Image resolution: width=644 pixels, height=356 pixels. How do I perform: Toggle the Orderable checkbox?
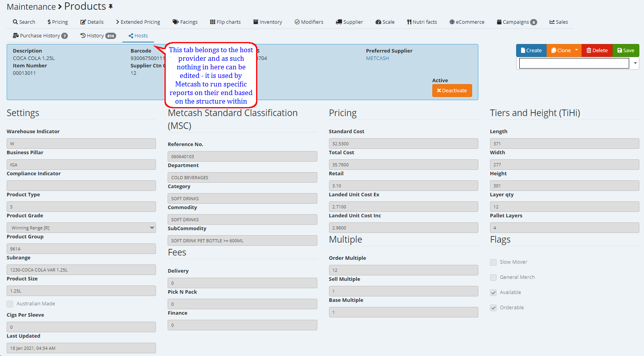[x=494, y=308]
